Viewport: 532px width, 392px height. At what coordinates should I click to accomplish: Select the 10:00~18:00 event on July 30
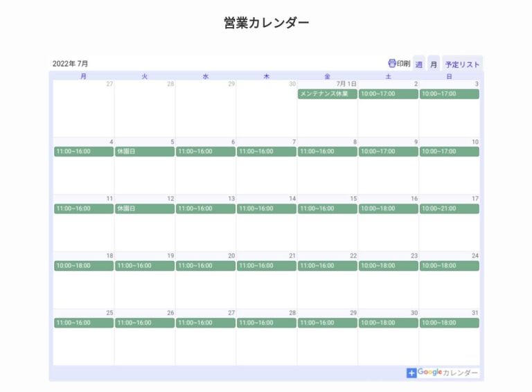point(388,323)
